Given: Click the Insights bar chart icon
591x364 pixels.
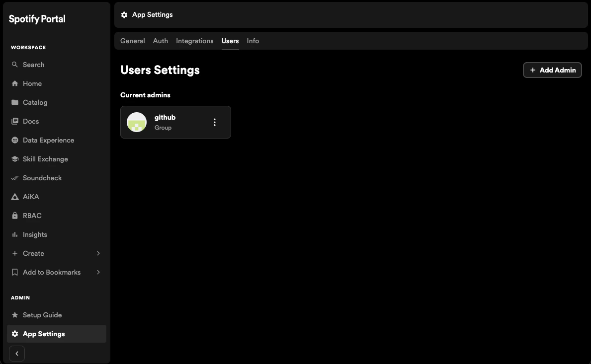Looking at the screenshot, I should (x=15, y=234).
